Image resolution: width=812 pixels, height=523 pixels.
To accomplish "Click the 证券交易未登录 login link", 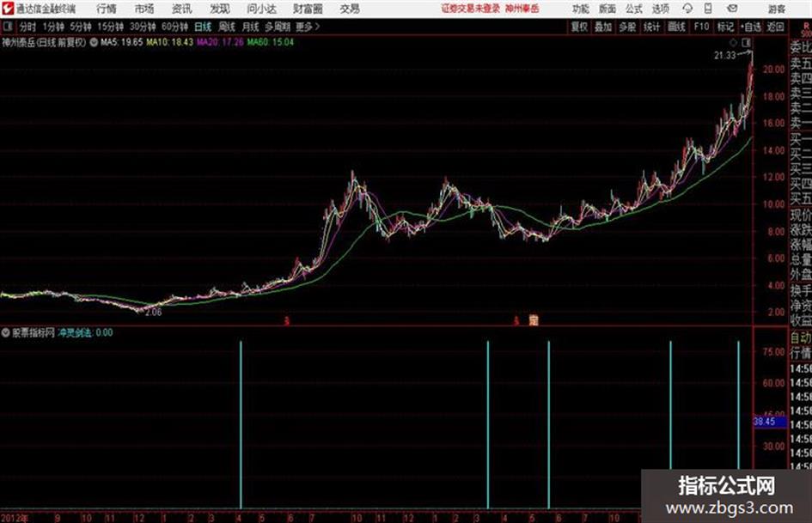I will [x=471, y=9].
